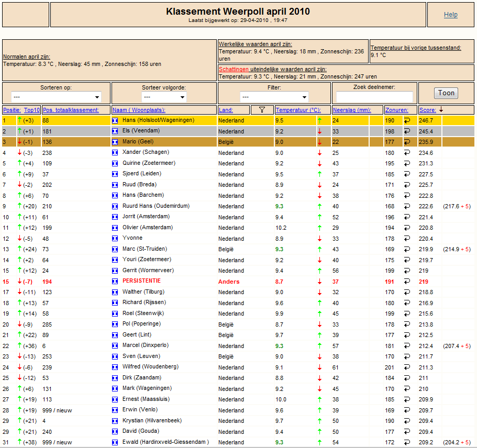This screenshot has width=477, height=448.
Task: Click blue info icon next to Els (Veendam)
Action: tap(115, 131)
